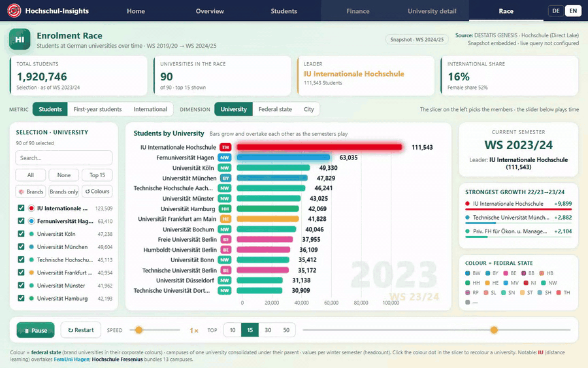Select the Federal state dimension
The height and width of the screenshot is (368, 588).
(275, 109)
